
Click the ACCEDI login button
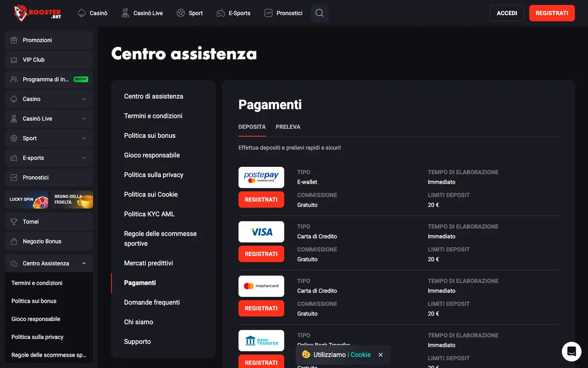(x=507, y=13)
